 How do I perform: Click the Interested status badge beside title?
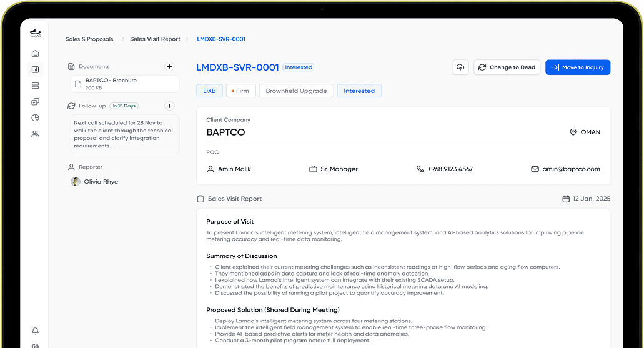click(299, 67)
